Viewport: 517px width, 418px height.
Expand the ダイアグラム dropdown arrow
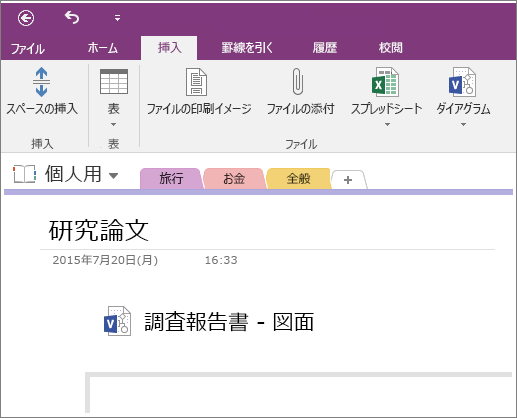coord(463,124)
